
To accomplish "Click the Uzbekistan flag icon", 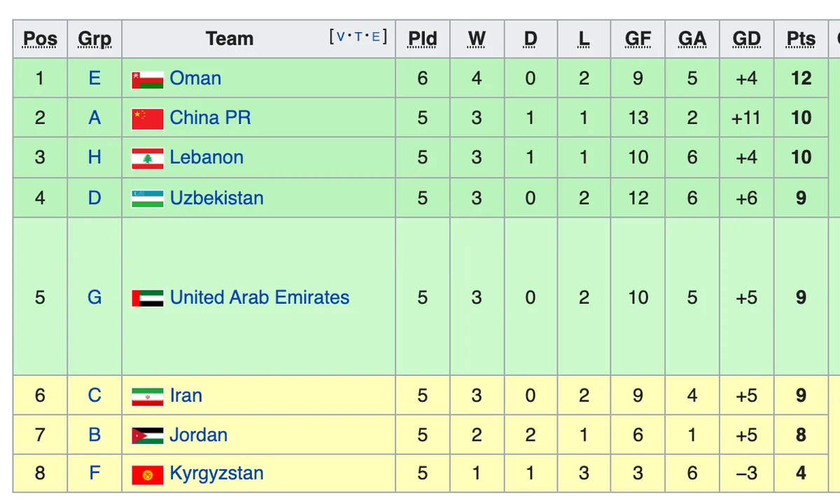I will click(x=148, y=199).
